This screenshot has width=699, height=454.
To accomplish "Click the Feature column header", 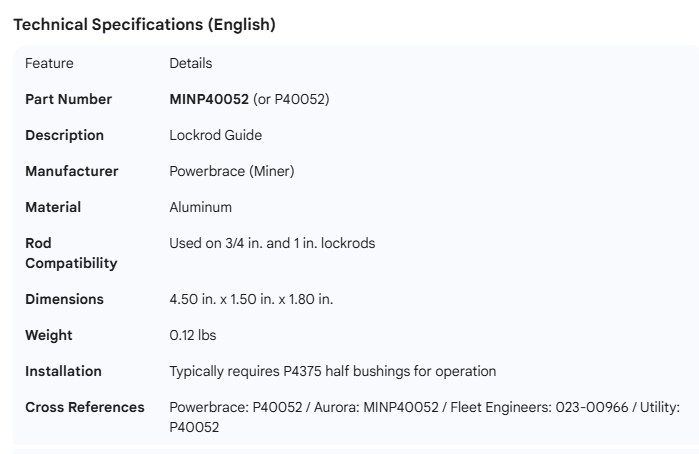I will (x=49, y=63).
